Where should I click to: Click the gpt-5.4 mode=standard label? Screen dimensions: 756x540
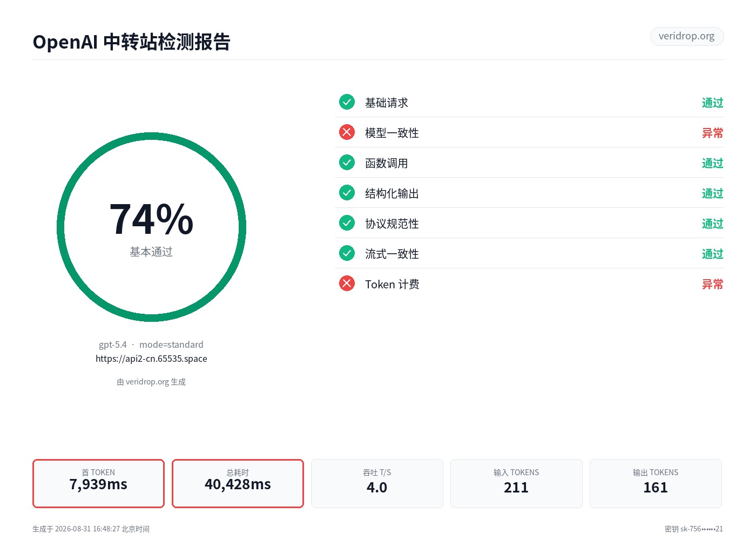click(x=151, y=345)
